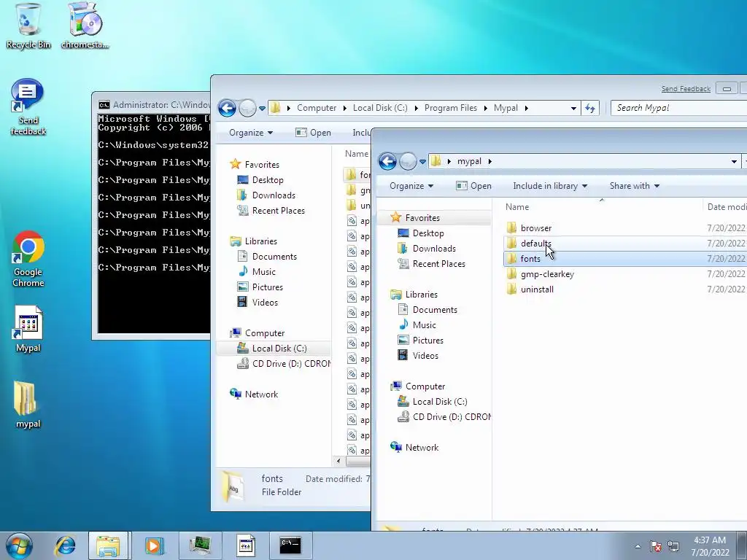747x560 pixels.
Task: Click the mypal breadcrumb in the front window
Action: (x=469, y=161)
